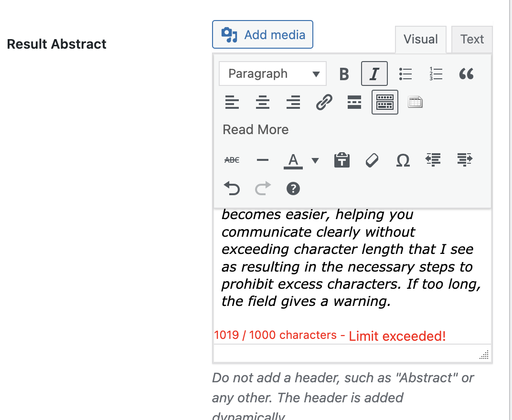
Task: Insert or edit a link
Action: coord(324,102)
